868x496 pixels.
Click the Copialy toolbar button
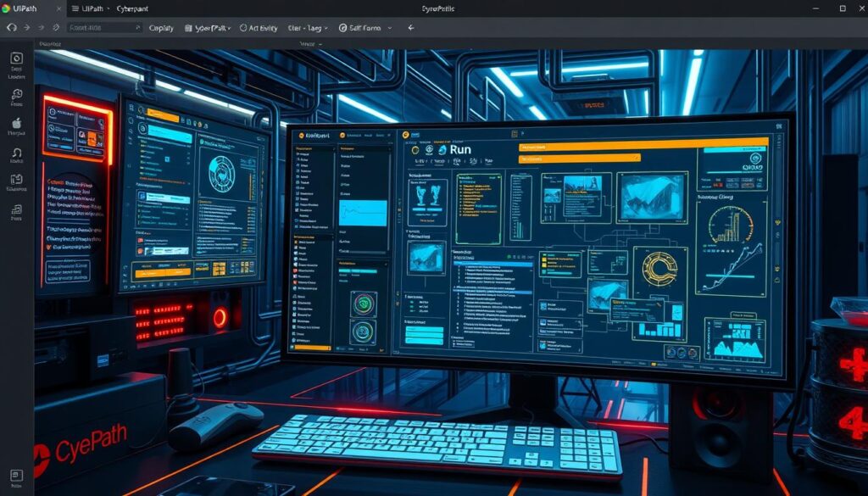[161, 28]
